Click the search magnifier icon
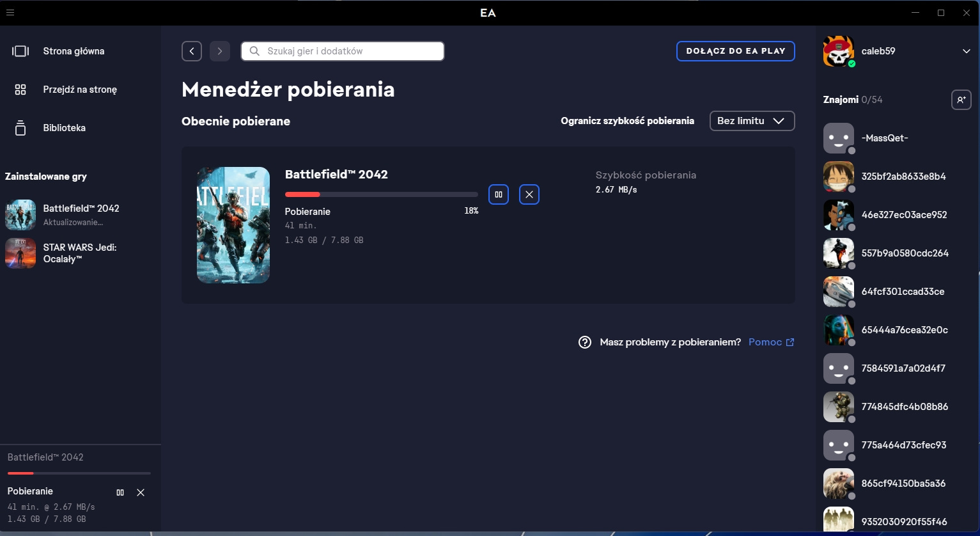 pyautogui.click(x=254, y=51)
